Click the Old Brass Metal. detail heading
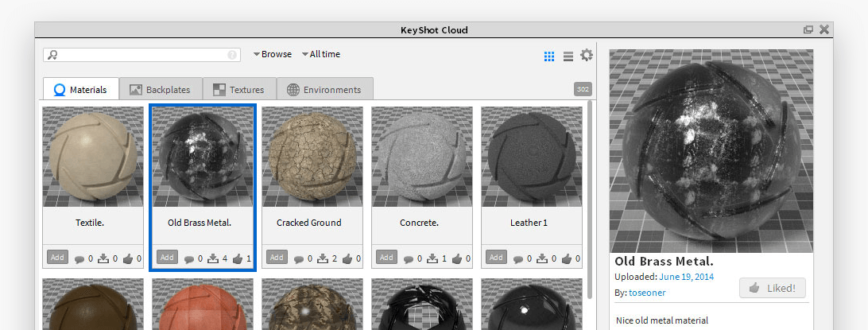The width and height of the screenshot is (868, 330). pyautogui.click(x=665, y=262)
